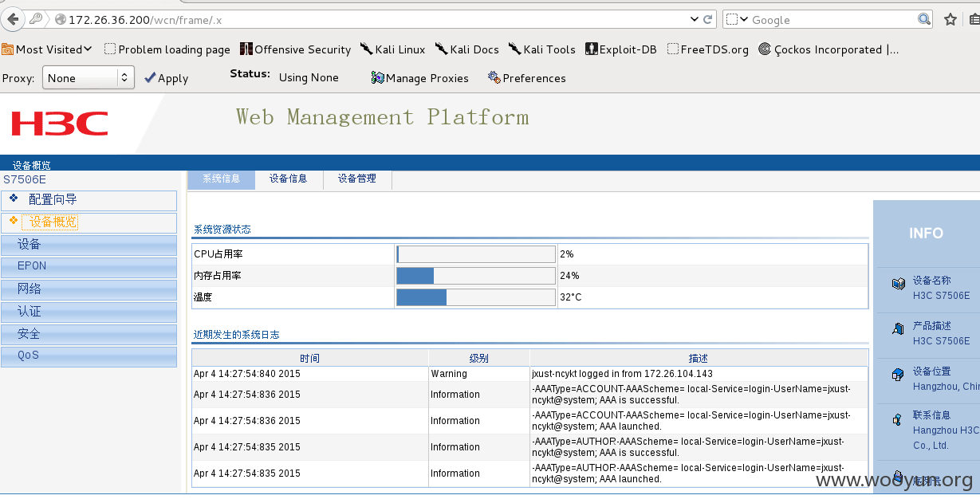
Task: Open the Kali Tools bookmark
Action: tap(541, 49)
